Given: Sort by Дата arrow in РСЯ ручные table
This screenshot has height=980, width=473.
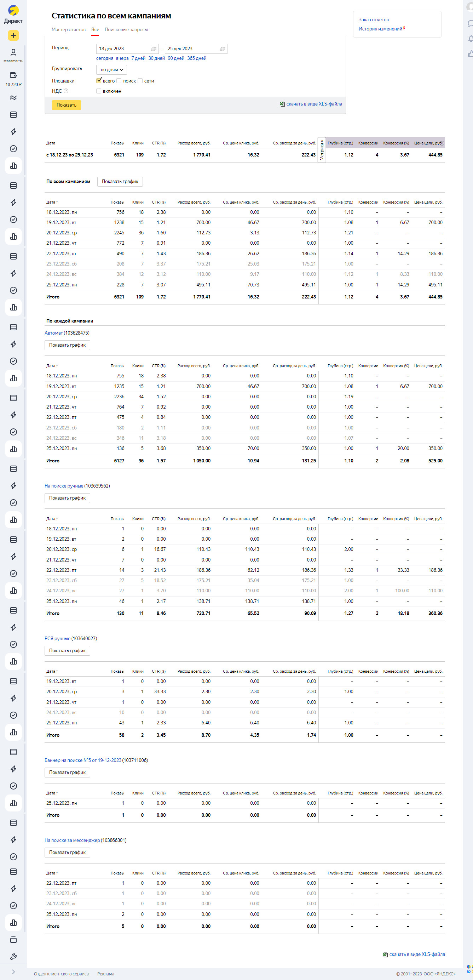Looking at the screenshot, I should click(x=57, y=672).
